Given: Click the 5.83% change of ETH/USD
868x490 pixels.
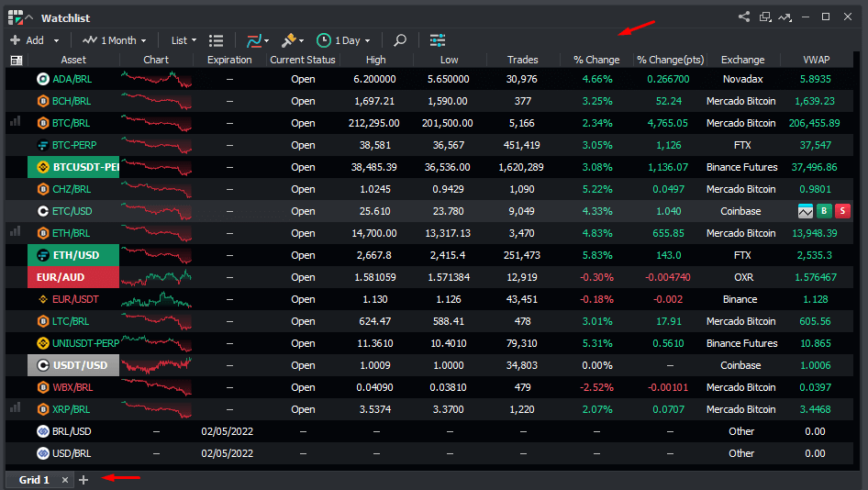Looking at the screenshot, I should (597, 255).
